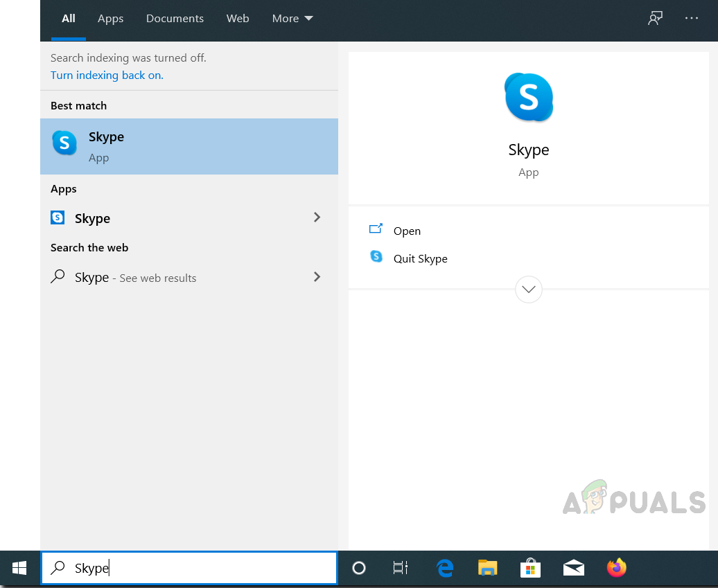Launch Firefox from the taskbar

coord(616,569)
